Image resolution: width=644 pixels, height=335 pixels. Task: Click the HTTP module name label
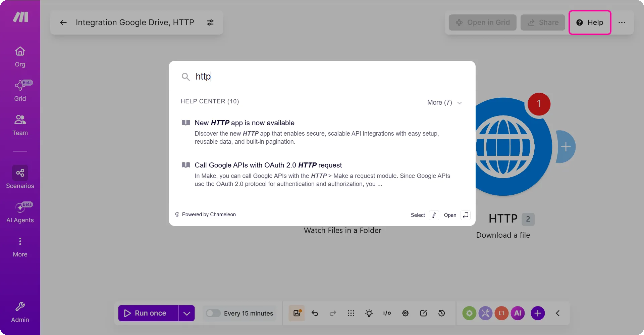point(503,219)
